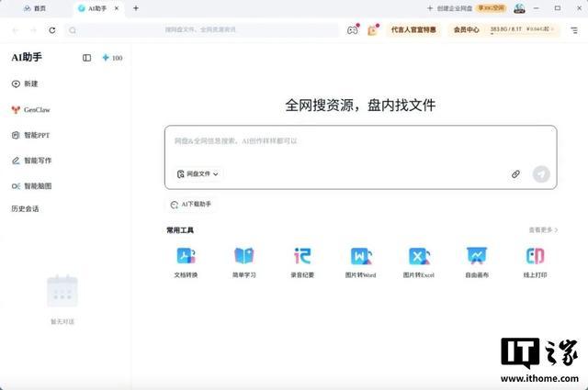Screen dimensions: 588x390
Task: Send the prompt with the arrow button
Action: tap(541, 174)
